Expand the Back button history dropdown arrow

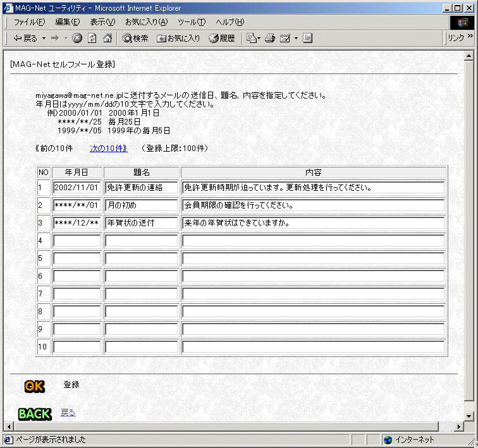pos(44,39)
